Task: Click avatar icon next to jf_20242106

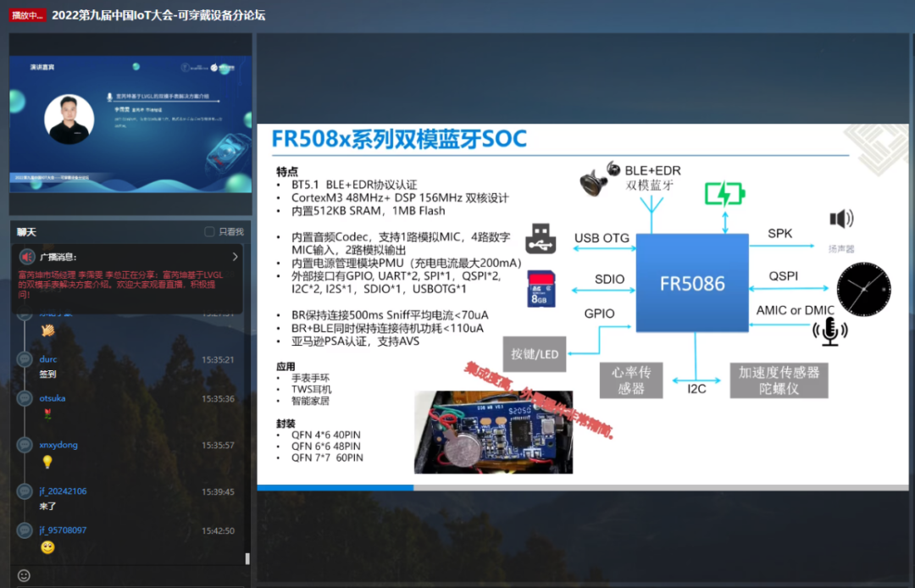Action: (x=25, y=491)
